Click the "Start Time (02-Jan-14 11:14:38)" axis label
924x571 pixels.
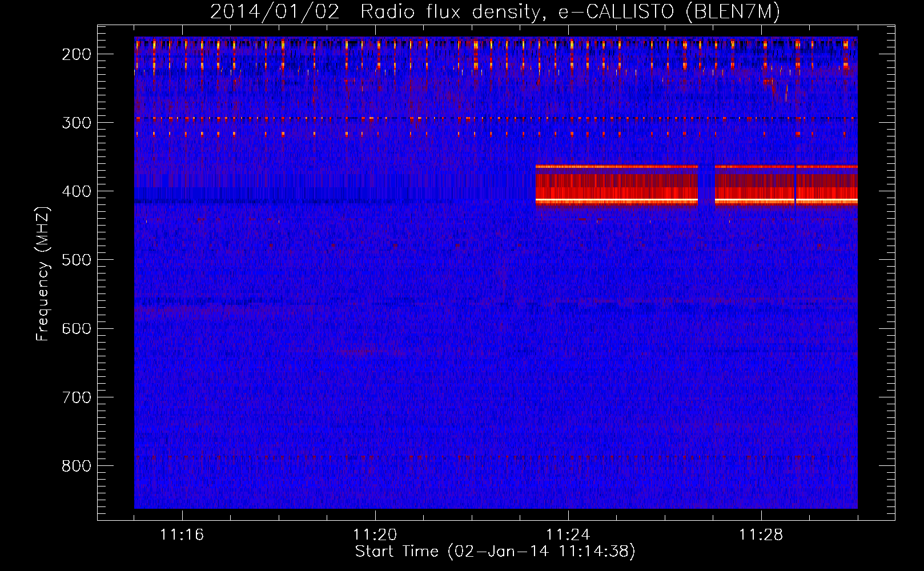coord(495,552)
